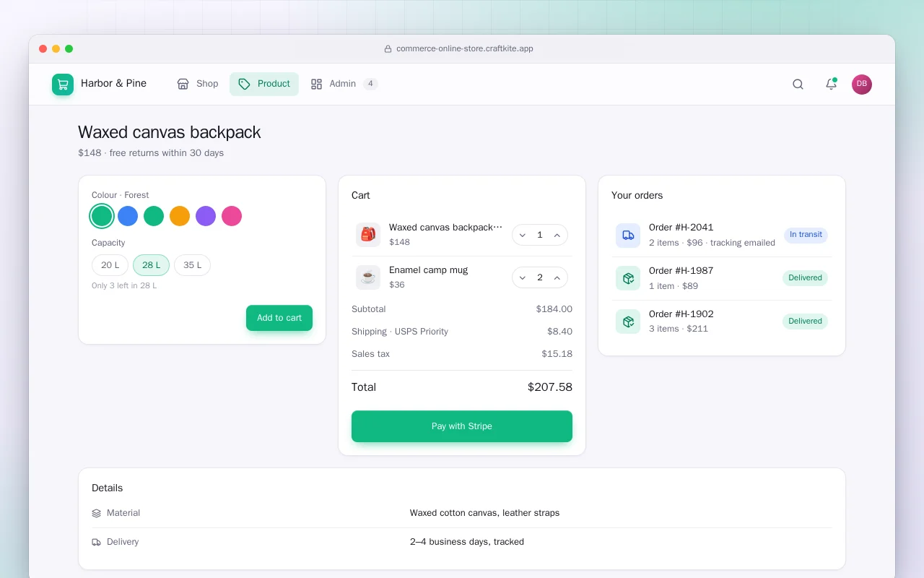The image size is (924, 578).
Task: Decrease the Enamel camp mug quantity
Action: tap(523, 277)
